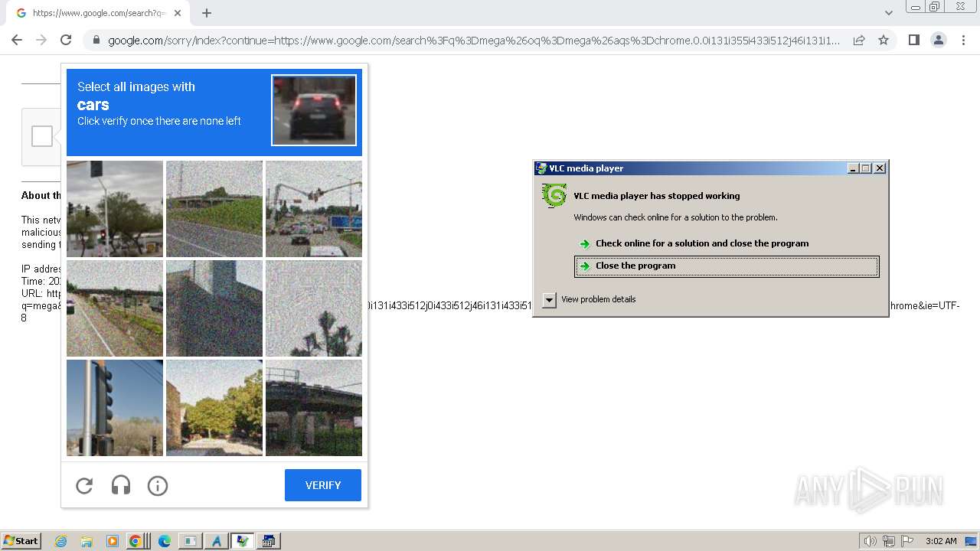Open network status tray icon
Screen dimensions: 980x551
pyautogui.click(x=889, y=541)
